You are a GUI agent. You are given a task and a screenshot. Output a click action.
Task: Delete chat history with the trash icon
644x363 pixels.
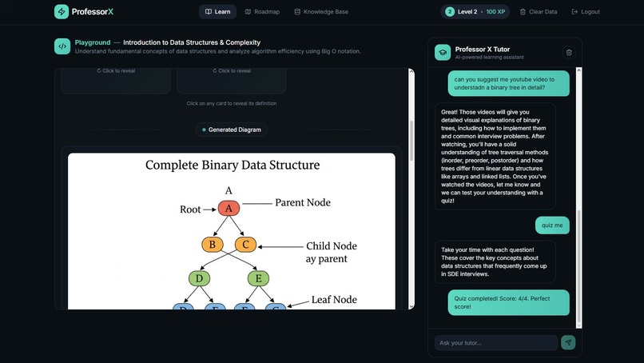coord(569,52)
